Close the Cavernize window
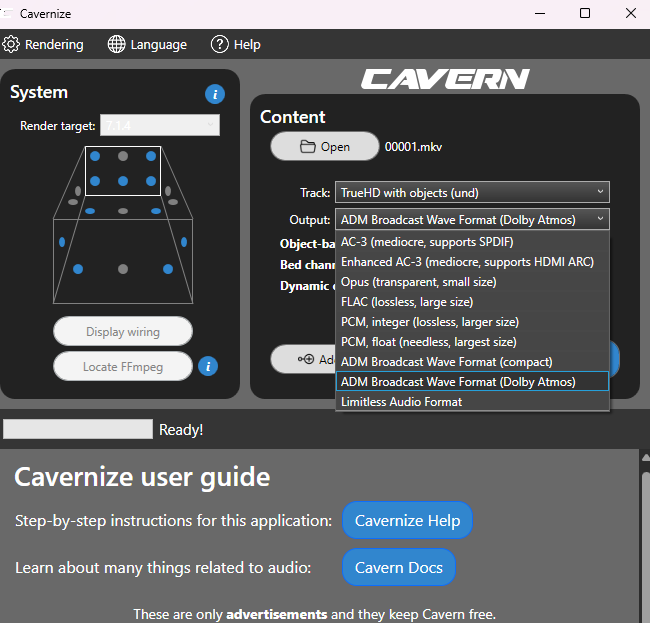650x623 pixels. click(x=631, y=13)
